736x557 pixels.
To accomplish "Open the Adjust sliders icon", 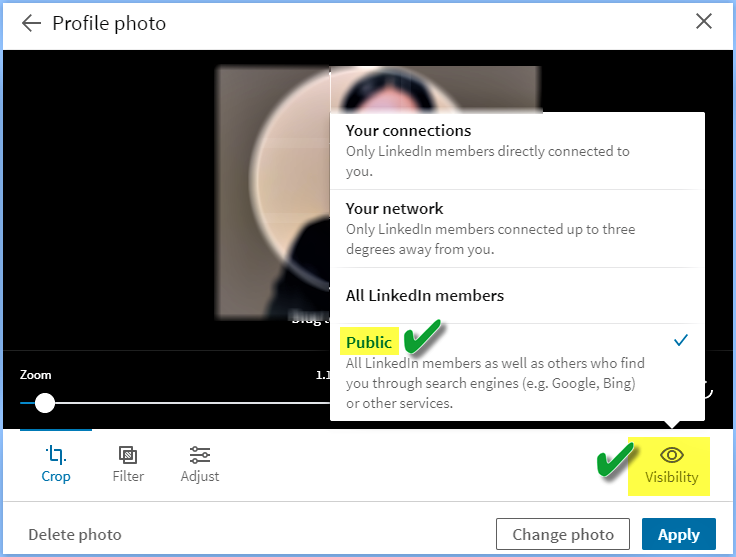I will [200, 455].
